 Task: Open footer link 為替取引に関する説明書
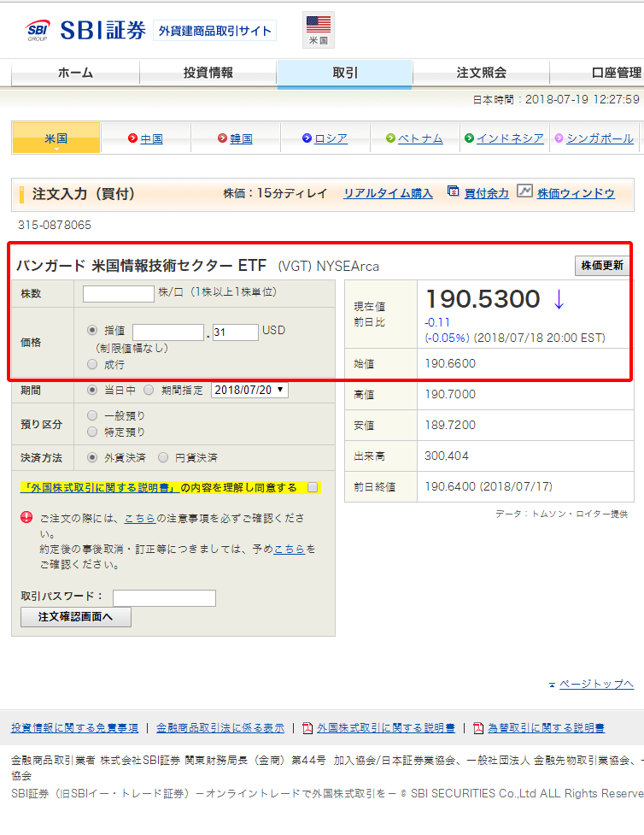tap(546, 728)
